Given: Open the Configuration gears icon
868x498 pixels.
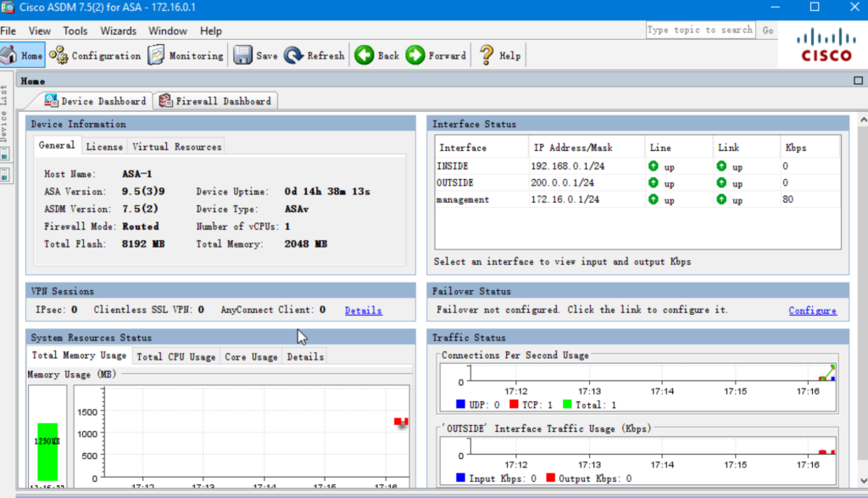Looking at the screenshot, I should tap(58, 55).
